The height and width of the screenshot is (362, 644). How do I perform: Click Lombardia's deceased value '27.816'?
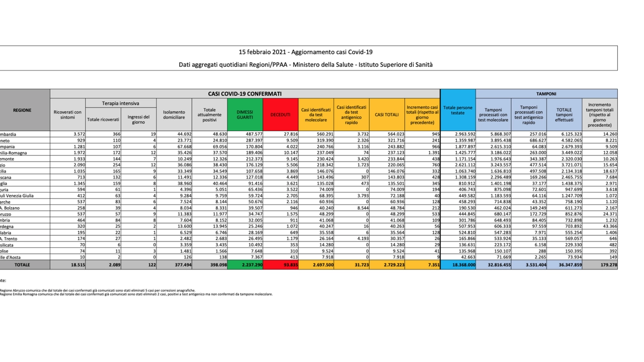point(289,134)
